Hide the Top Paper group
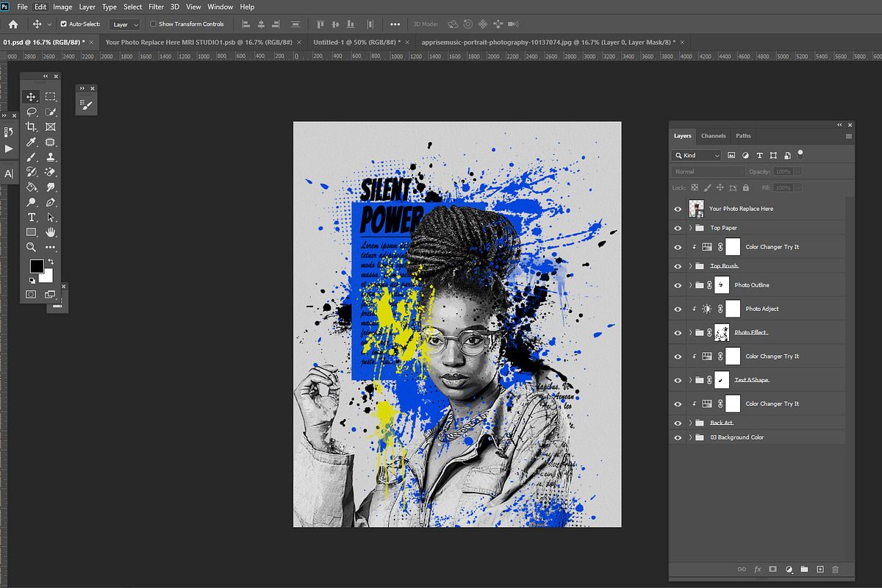Screen dimensions: 882x588 pyautogui.click(x=678, y=228)
